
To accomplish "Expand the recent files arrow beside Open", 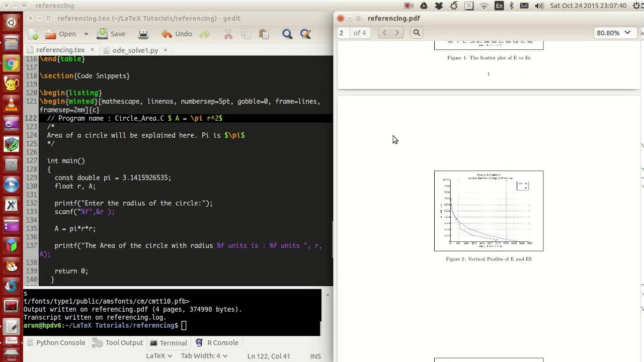I will click(x=86, y=34).
